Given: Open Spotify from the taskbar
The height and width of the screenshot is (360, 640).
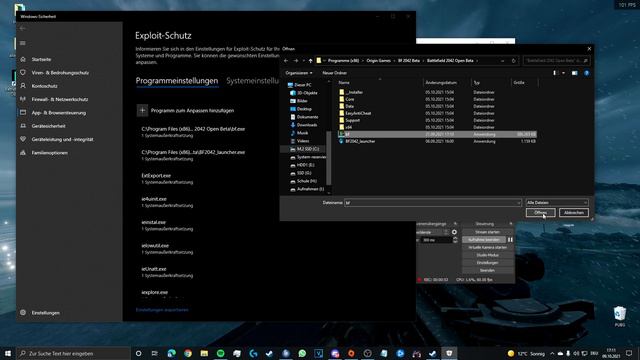Looking at the screenshot, I should (220, 353).
